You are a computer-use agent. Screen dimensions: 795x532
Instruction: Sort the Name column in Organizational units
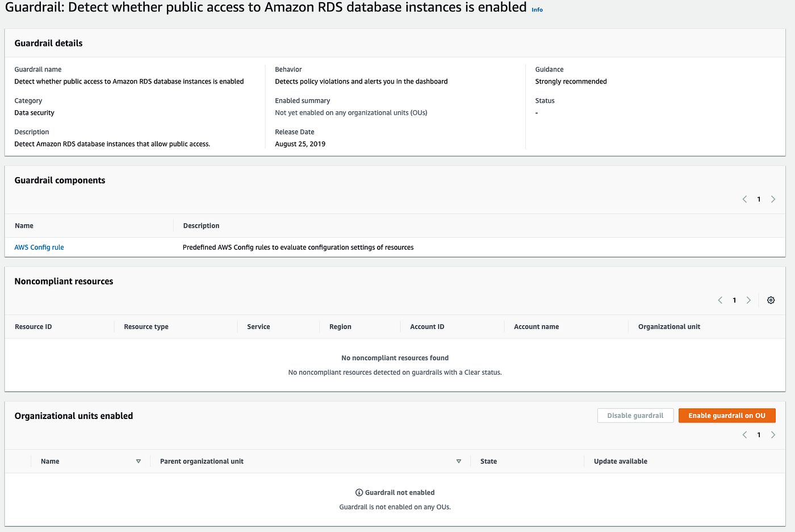coord(138,461)
